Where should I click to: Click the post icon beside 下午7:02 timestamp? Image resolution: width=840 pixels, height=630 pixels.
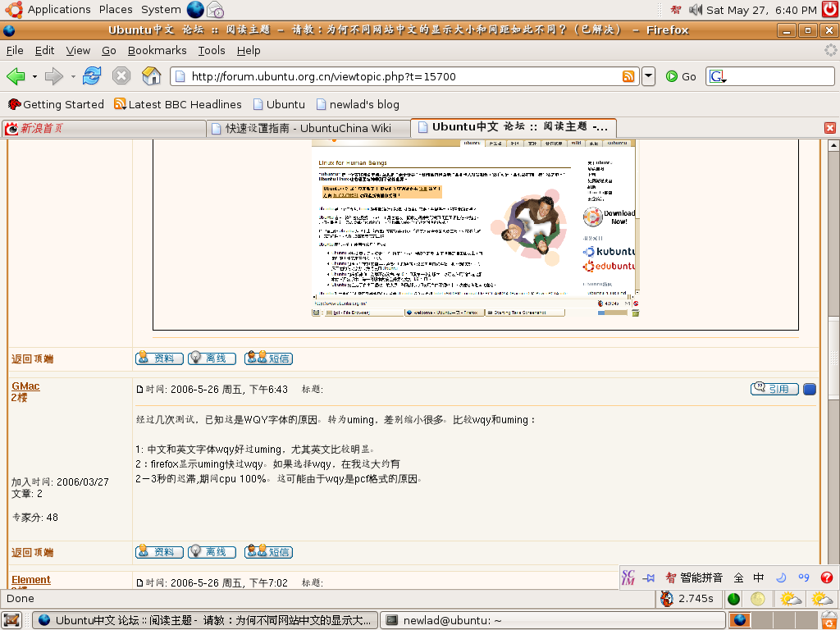[x=139, y=583]
